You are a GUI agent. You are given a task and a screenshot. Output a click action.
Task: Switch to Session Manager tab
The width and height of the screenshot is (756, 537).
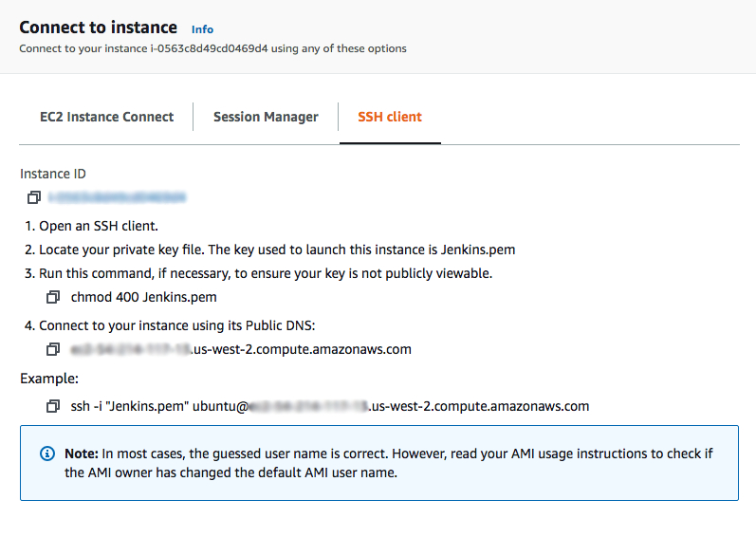(x=266, y=117)
